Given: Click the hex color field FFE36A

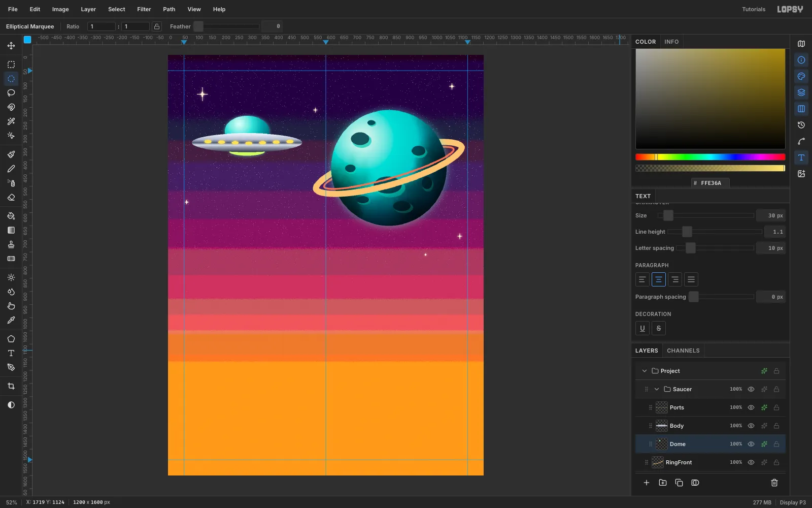Looking at the screenshot, I should tap(710, 183).
